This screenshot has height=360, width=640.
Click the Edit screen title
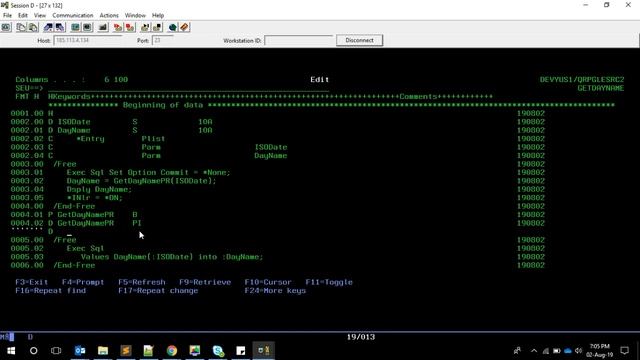coord(320,80)
